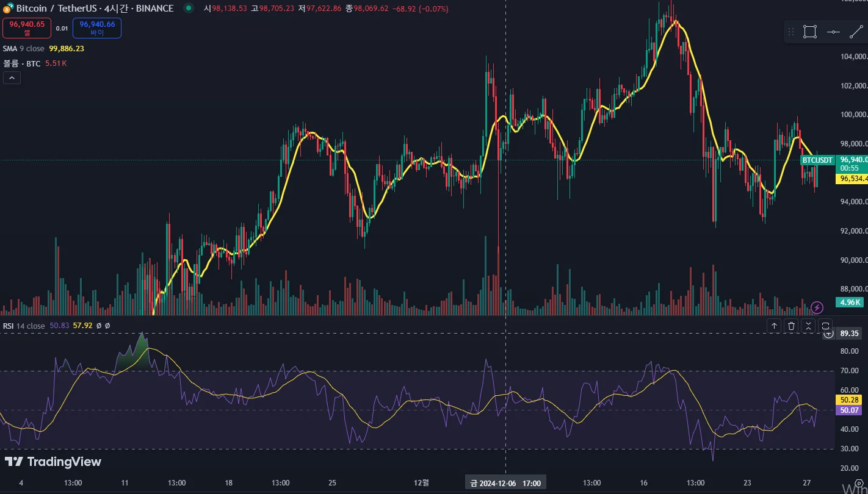Click the 25 date label on time axis

click(x=332, y=483)
